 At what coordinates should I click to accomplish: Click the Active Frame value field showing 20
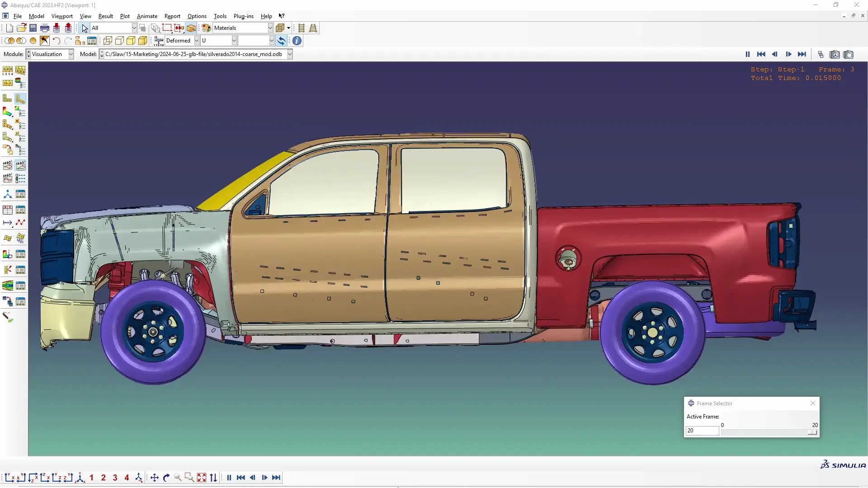click(702, 431)
